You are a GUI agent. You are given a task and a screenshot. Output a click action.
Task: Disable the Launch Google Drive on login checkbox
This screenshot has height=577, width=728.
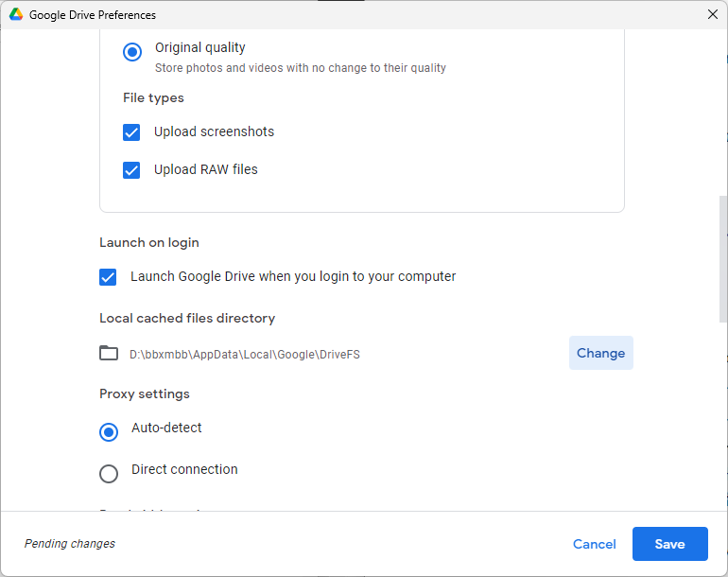point(108,277)
